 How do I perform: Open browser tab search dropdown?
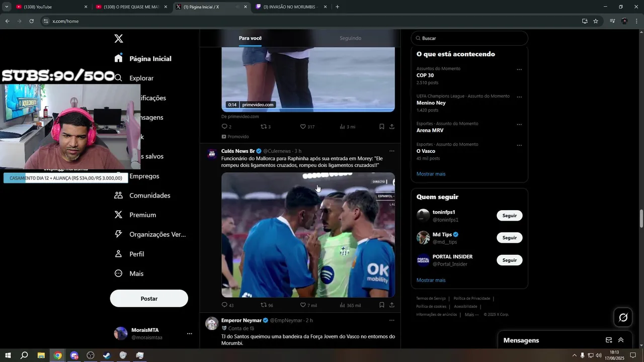point(7,7)
